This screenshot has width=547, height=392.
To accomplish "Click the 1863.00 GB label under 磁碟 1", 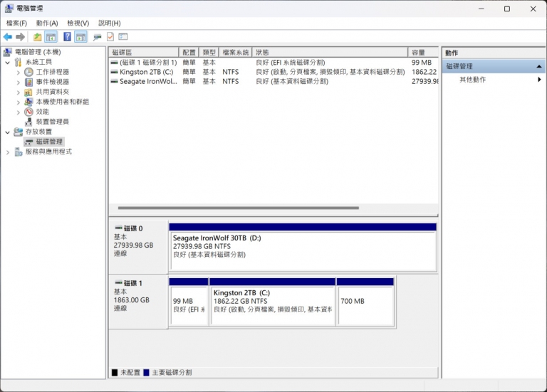I will click(x=132, y=300).
